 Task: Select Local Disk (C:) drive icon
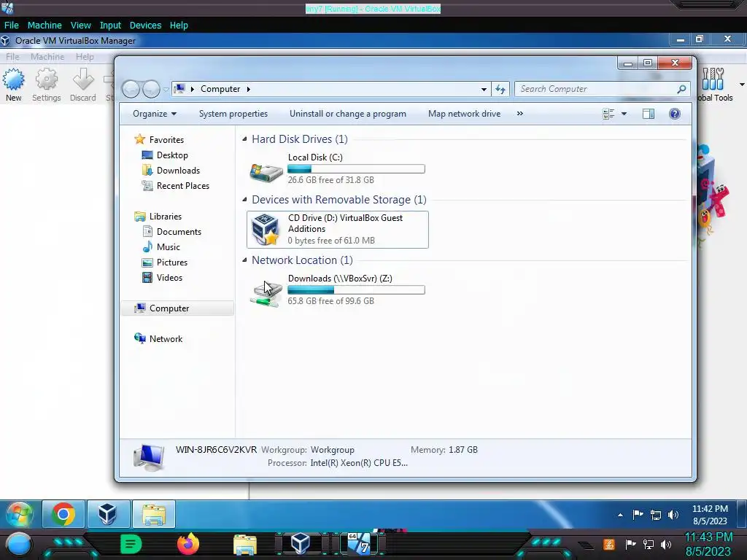[266, 171]
